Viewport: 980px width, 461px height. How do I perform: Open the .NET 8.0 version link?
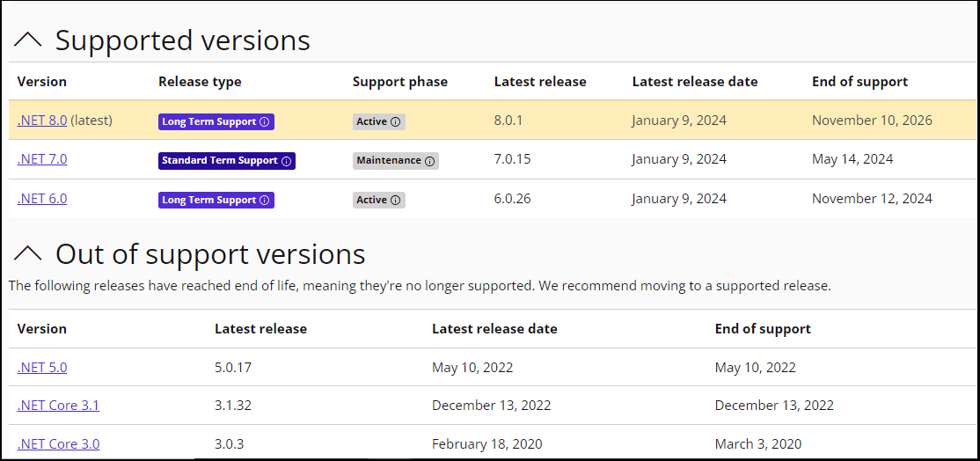click(42, 120)
